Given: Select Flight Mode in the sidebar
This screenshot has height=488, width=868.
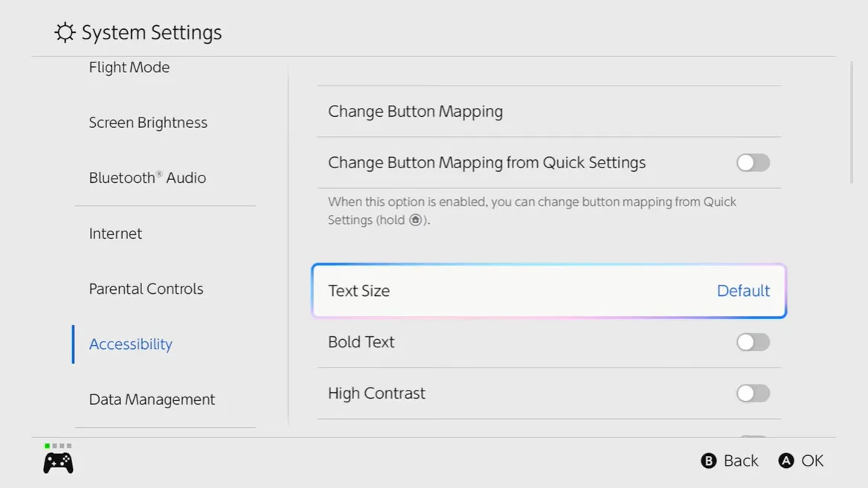Looking at the screenshot, I should pyautogui.click(x=129, y=68).
